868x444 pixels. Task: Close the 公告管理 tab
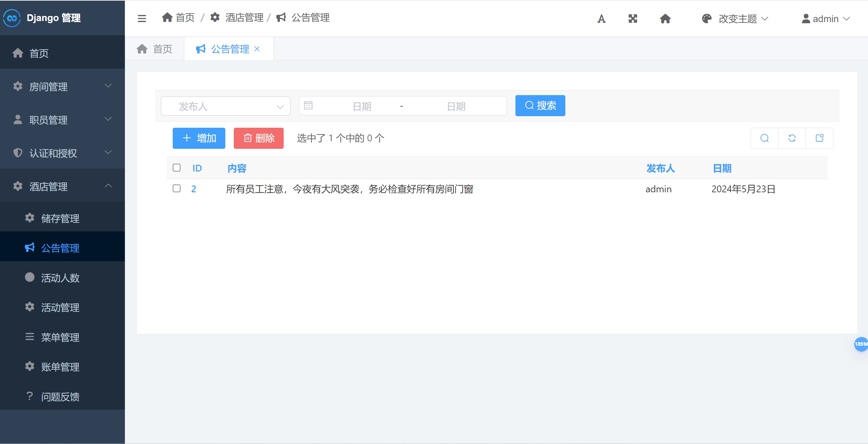coord(257,49)
